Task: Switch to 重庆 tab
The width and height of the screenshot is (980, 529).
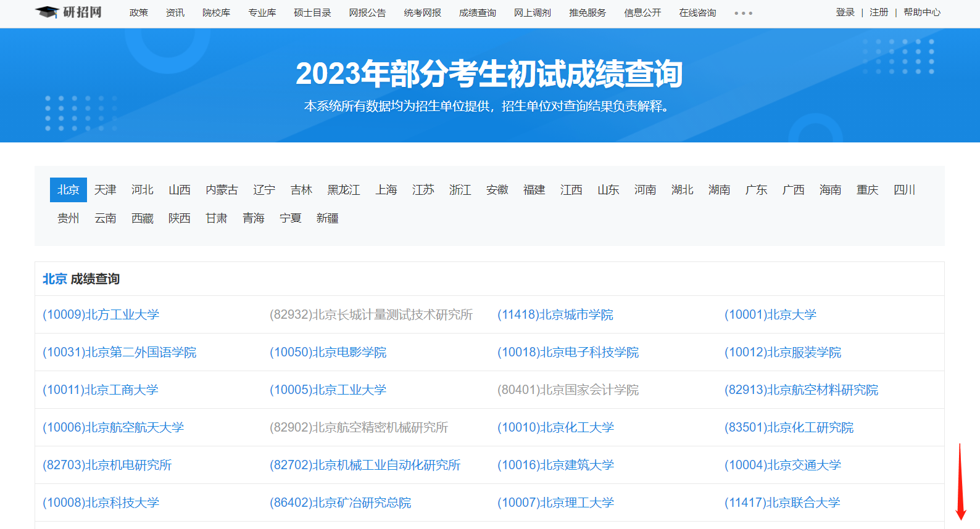Action: tap(868, 190)
